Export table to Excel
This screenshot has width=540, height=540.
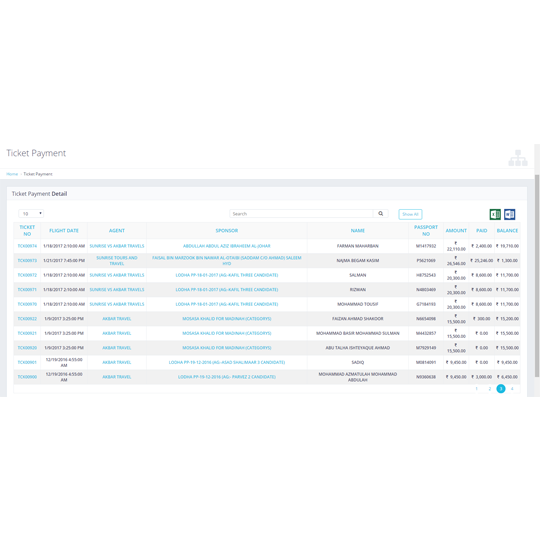pyautogui.click(x=495, y=214)
